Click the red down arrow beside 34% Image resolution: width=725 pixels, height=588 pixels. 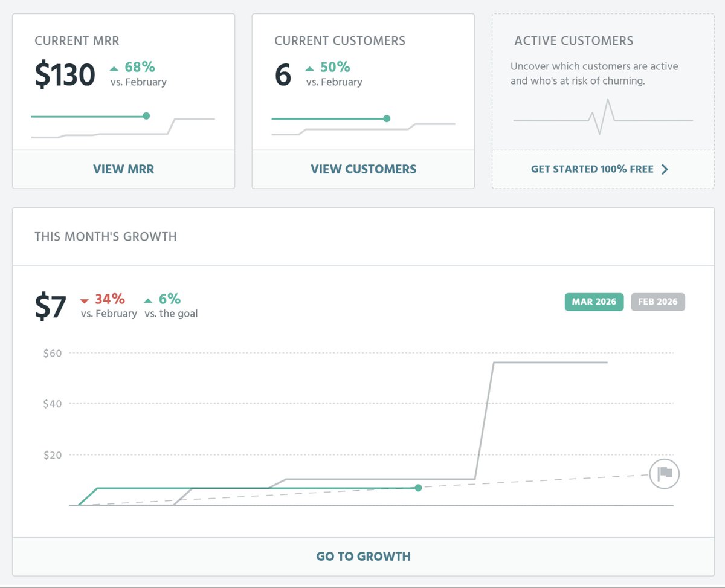[85, 300]
